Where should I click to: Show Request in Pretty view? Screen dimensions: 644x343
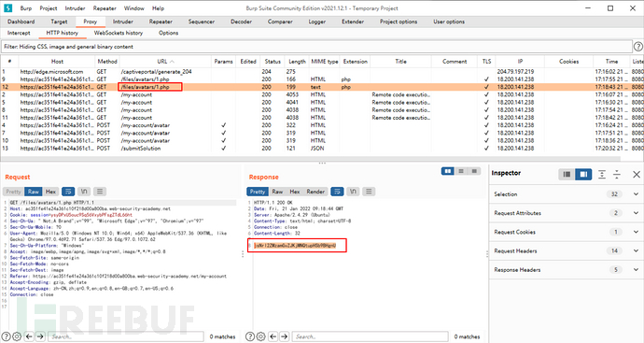13,192
